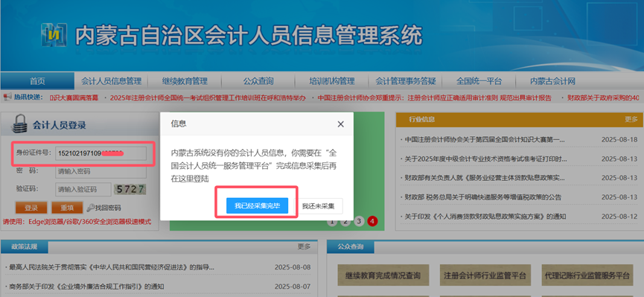Open 继续教育管理 menu

pos(185,81)
